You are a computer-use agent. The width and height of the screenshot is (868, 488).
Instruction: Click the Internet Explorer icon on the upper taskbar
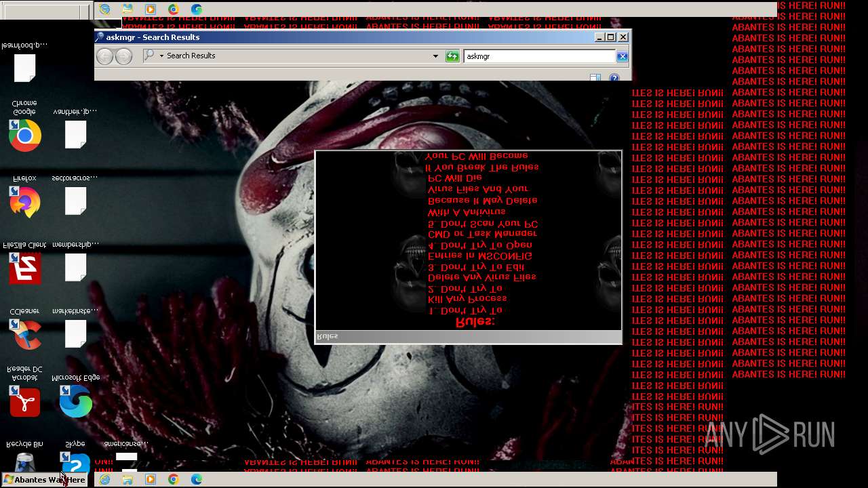coord(104,9)
